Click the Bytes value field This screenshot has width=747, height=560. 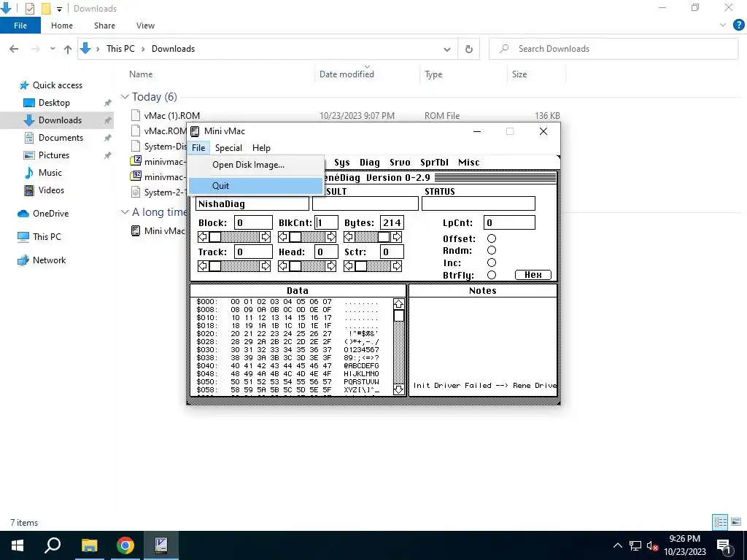coord(392,222)
